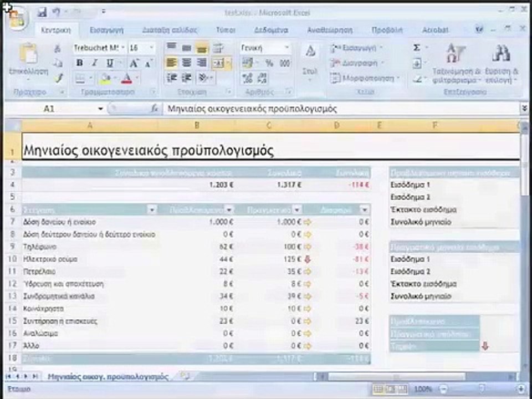Open the Acrobat ribbon tab
Viewport: 532px width, 399px height.
pyautogui.click(x=436, y=30)
